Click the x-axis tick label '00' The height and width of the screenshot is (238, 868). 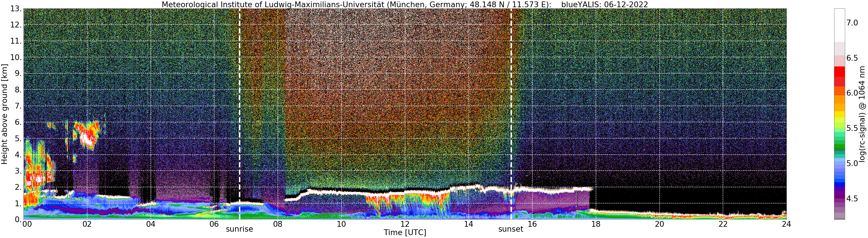point(27,224)
